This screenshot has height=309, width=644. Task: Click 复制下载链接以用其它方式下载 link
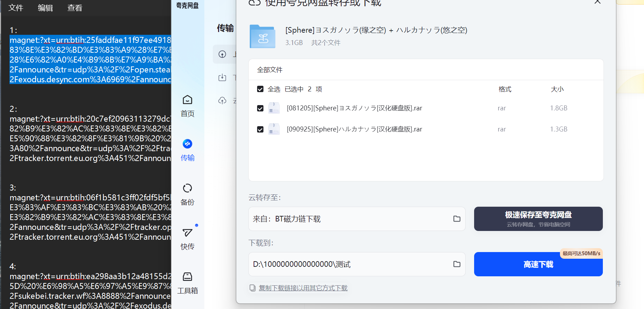pos(303,288)
